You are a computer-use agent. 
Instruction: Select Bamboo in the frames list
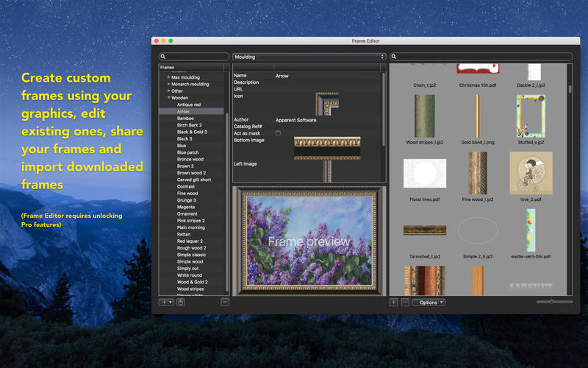185,118
